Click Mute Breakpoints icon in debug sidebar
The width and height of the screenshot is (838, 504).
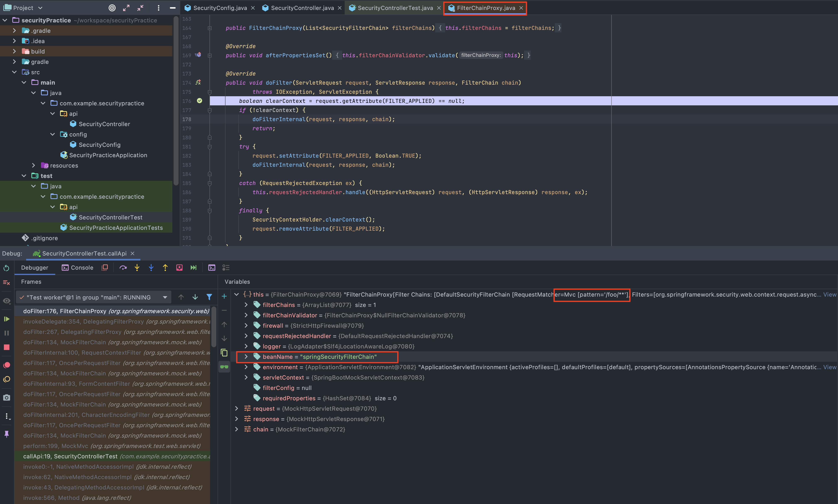coord(6,379)
